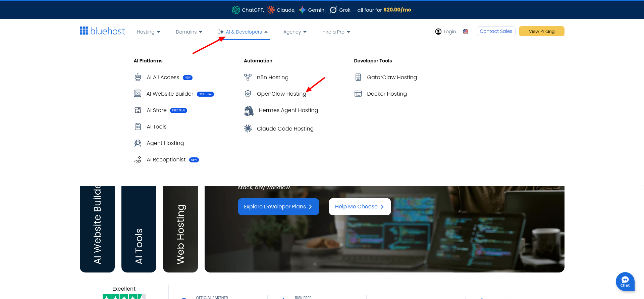Select the AI Tools vertical tab
Viewport: 644px width, 299px height.
click(139, 229)
